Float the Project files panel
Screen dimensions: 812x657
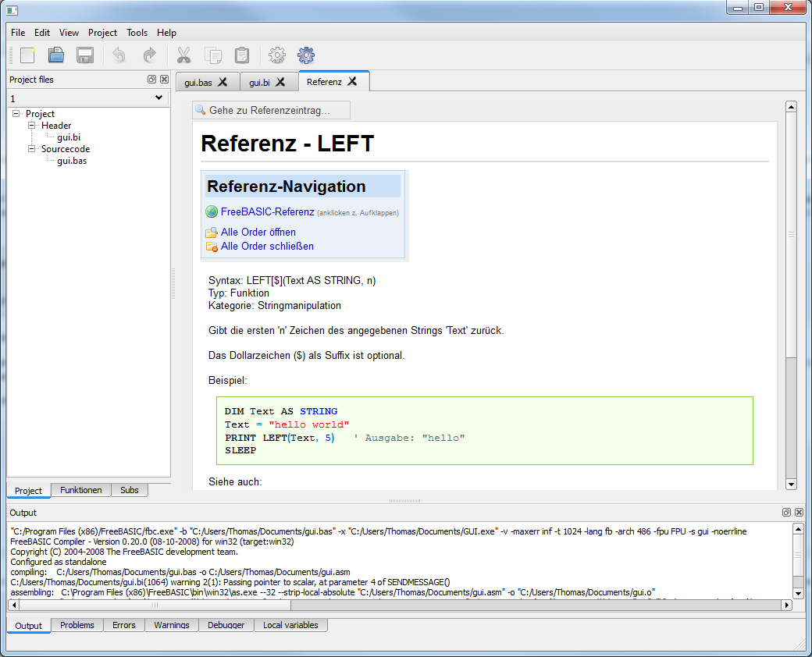coord(151,80)
